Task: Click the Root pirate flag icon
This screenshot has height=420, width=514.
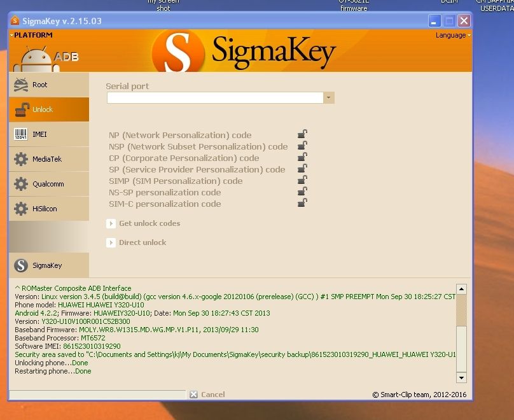Action: point(21,85)
